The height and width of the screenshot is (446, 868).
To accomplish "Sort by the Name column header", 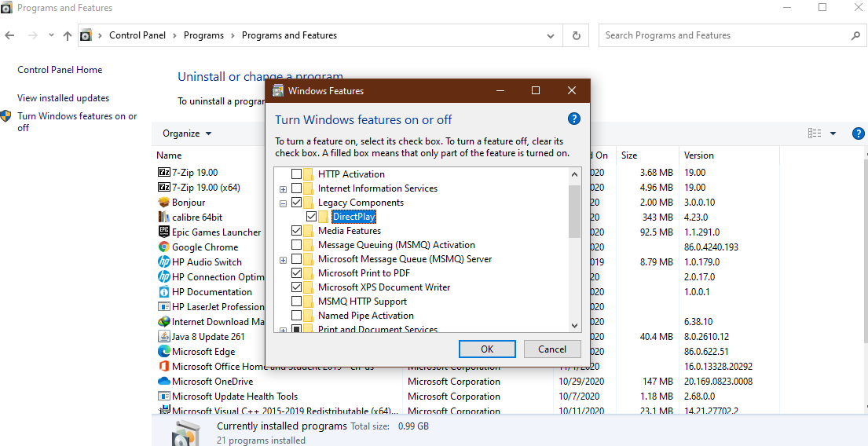I will coord(169,155).
